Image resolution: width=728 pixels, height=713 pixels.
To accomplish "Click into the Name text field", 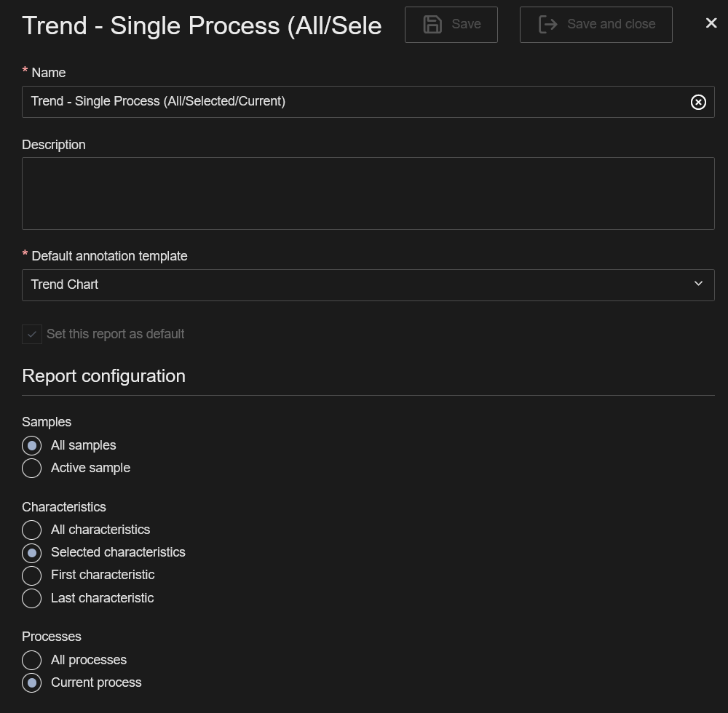I will point(349,102).
